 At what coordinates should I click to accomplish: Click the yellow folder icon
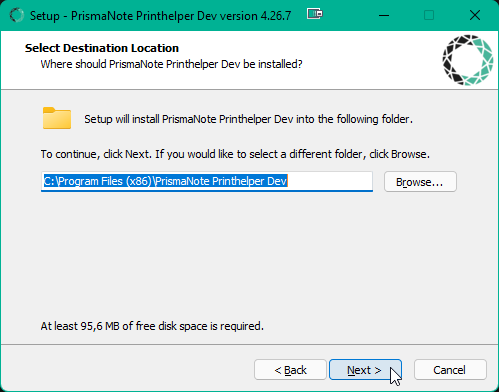(x=57, y=118)
